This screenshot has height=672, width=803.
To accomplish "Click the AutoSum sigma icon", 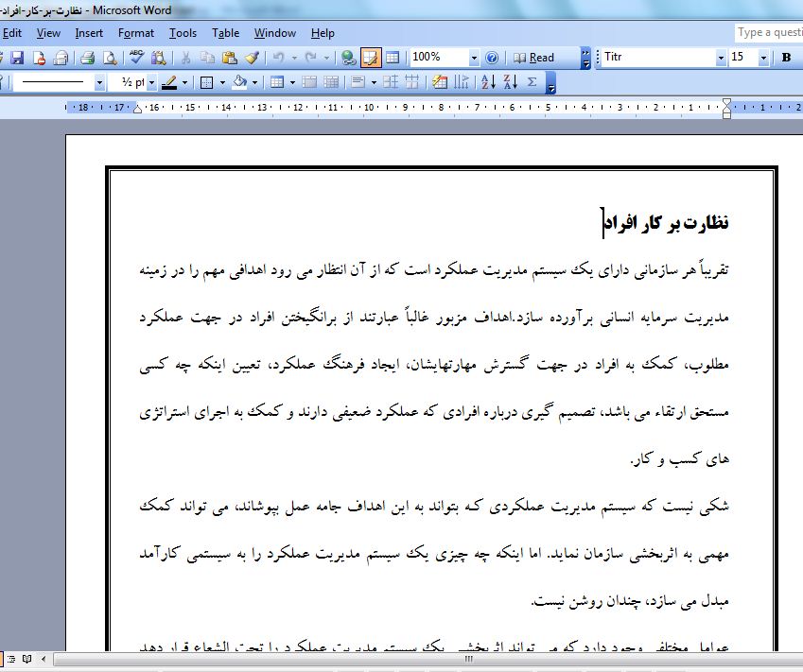I will 532,82.
